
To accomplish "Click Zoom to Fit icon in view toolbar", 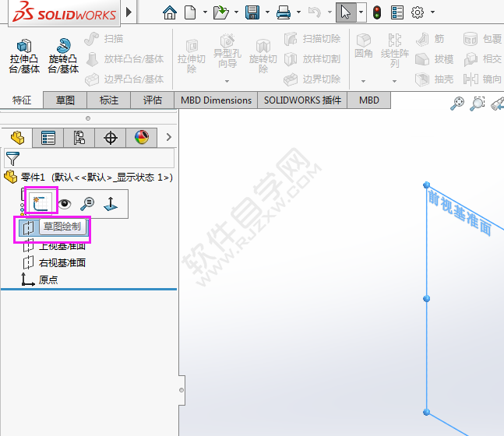I will pos(457,103).
